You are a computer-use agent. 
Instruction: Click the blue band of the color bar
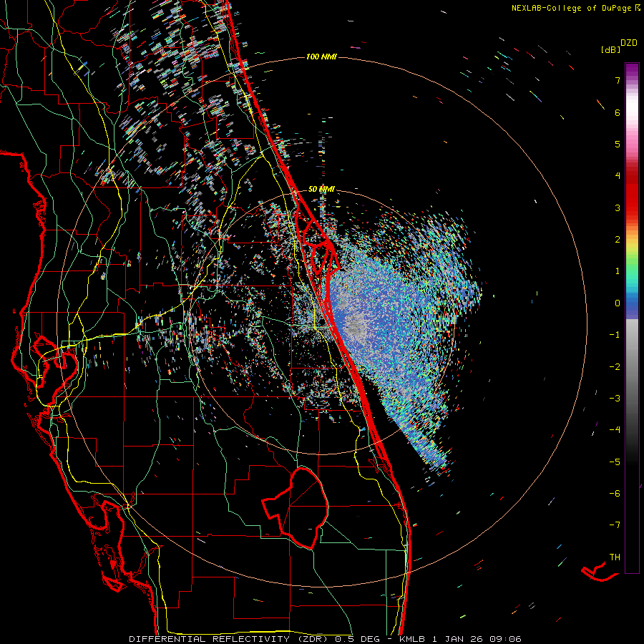[x=632, y=306]
